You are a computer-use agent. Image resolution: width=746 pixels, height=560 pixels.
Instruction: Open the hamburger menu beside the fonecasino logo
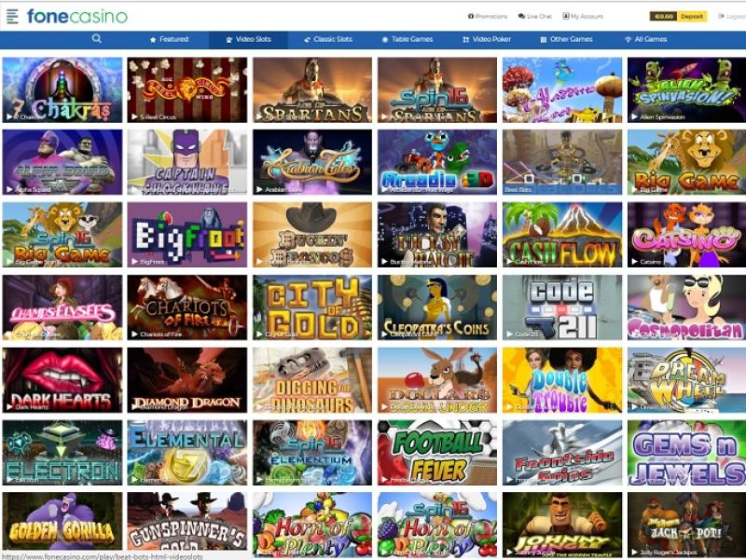(12, 16)
